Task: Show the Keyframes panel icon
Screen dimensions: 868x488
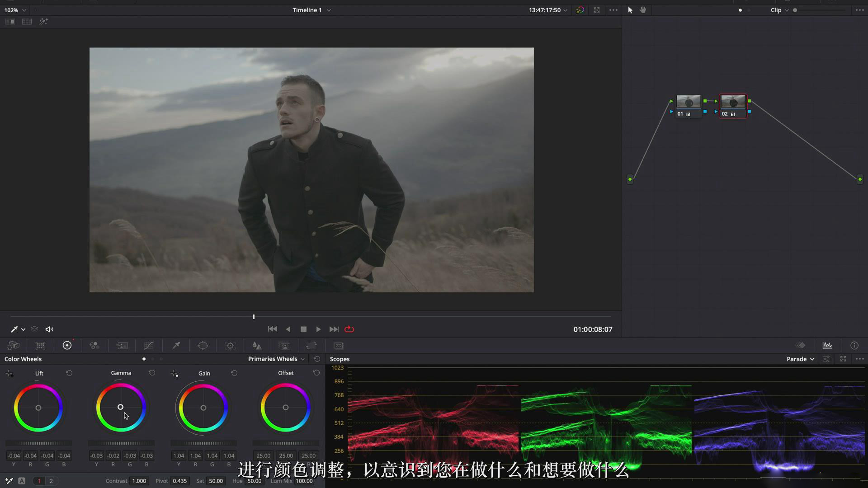Action: [x=801, y=346]
